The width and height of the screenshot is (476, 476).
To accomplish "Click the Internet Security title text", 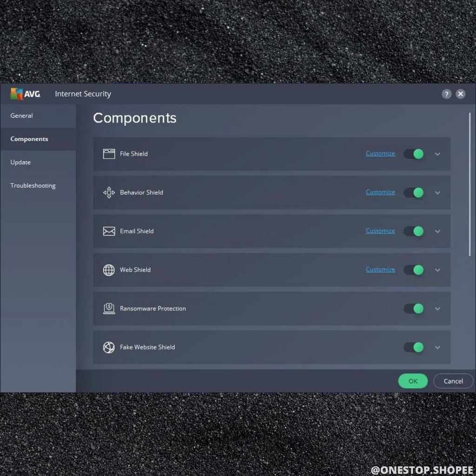I will click(x=83, y=94).
